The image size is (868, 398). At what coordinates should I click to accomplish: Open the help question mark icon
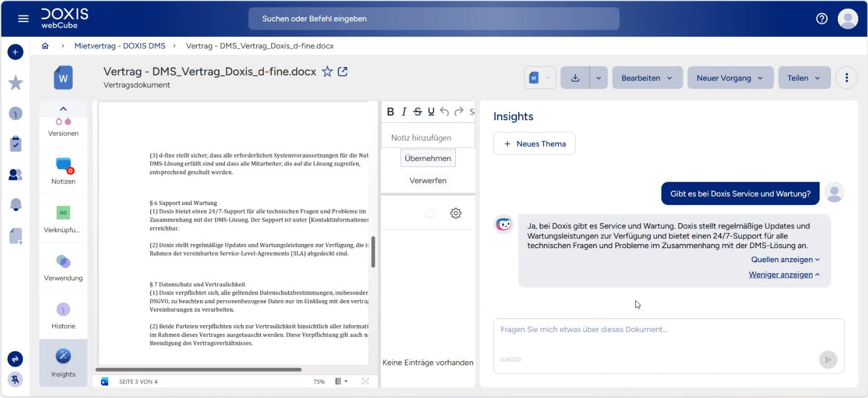click(822, 19)
